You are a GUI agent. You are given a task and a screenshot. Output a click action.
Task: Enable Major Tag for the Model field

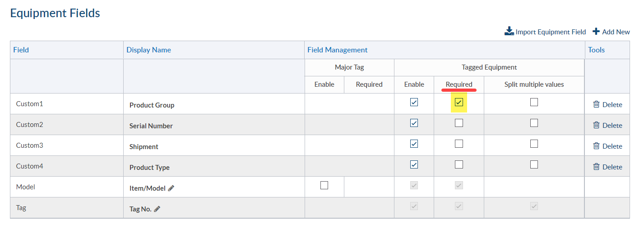(x=324, y=185)
